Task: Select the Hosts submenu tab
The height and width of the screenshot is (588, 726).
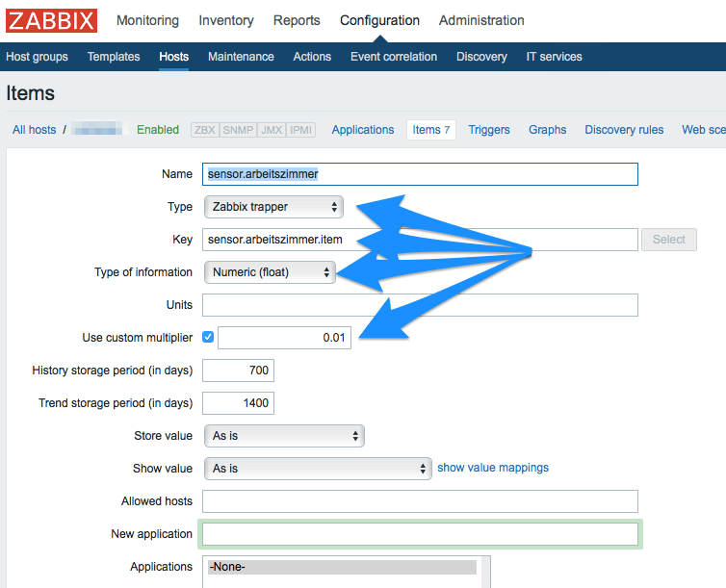Action: [173, 57]
